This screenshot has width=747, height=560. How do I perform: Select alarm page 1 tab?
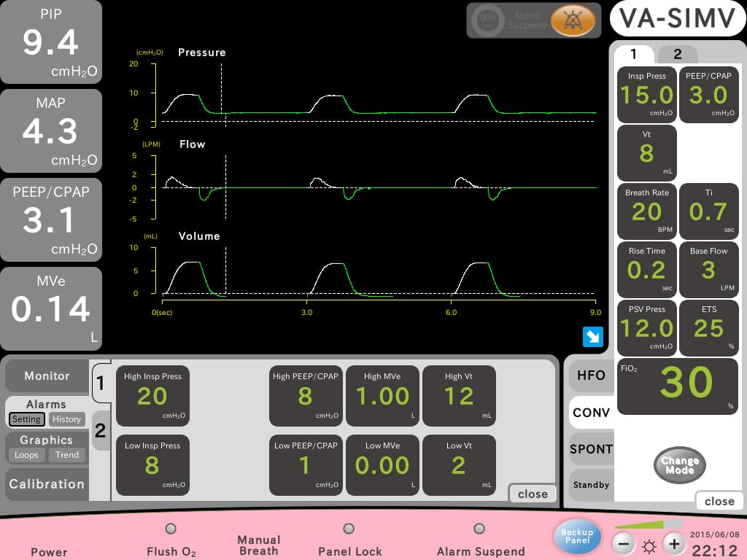coord(101,383)
